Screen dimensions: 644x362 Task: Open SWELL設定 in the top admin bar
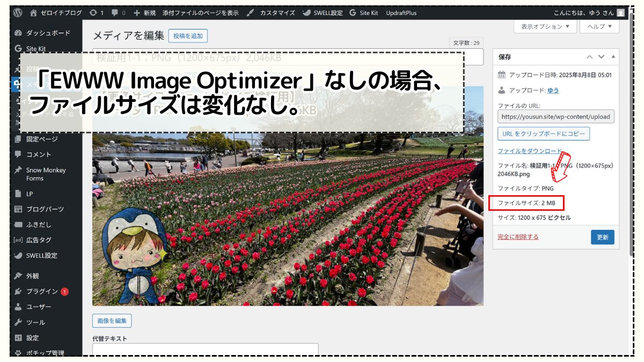coord(322,13)
